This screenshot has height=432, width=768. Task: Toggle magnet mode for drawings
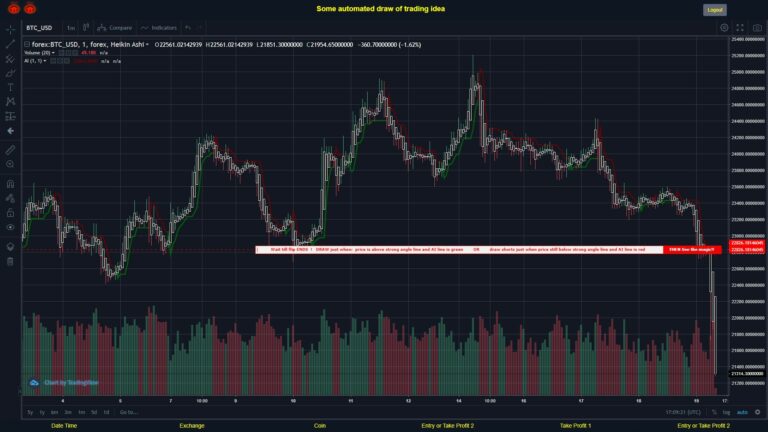coord(10,184)
